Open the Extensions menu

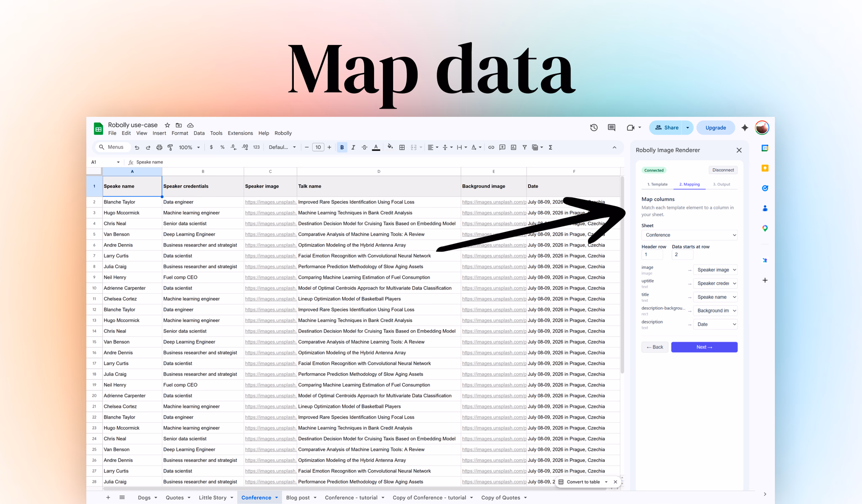[x=240, y=133]
